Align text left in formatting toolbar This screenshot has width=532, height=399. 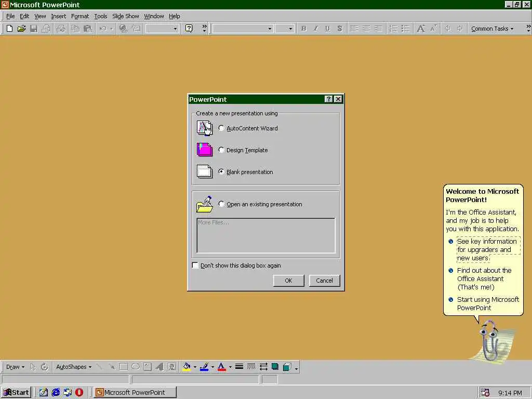pyautogui.click(x=354, y=29)
